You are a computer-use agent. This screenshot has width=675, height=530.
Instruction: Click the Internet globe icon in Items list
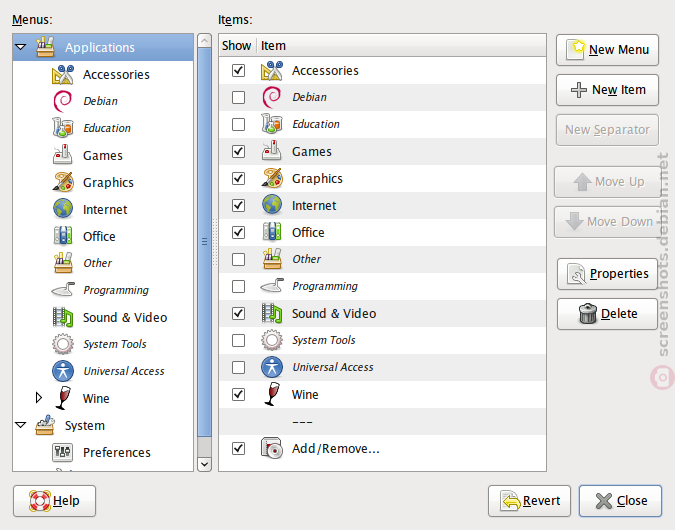[x=272, y=205]
